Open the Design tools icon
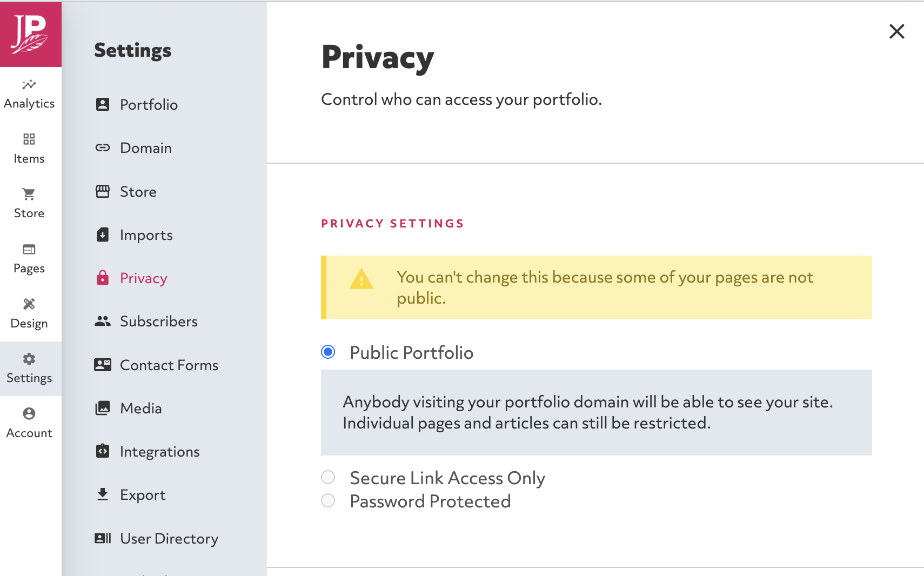This screenshot has height=576, width=924. 29,304
